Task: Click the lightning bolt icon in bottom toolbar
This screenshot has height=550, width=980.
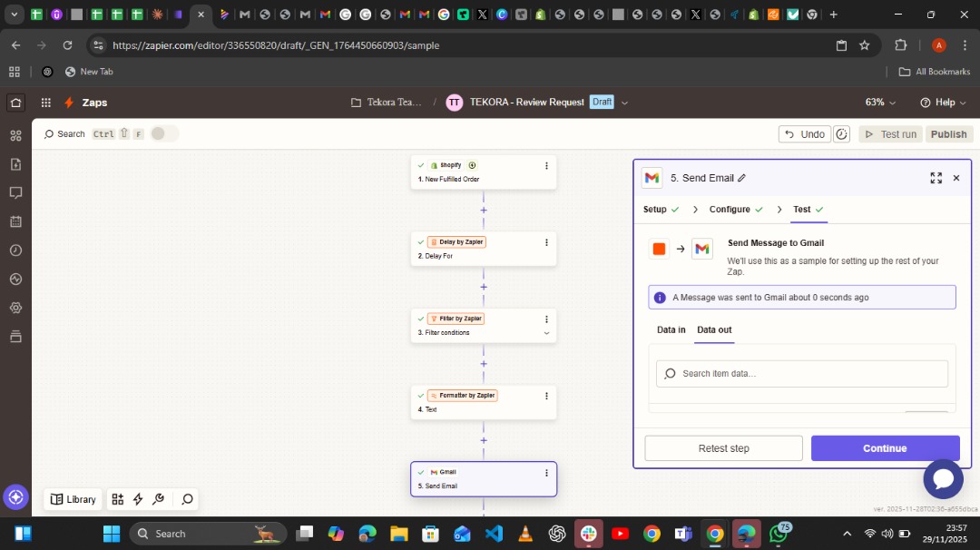Action: [138, 499]
